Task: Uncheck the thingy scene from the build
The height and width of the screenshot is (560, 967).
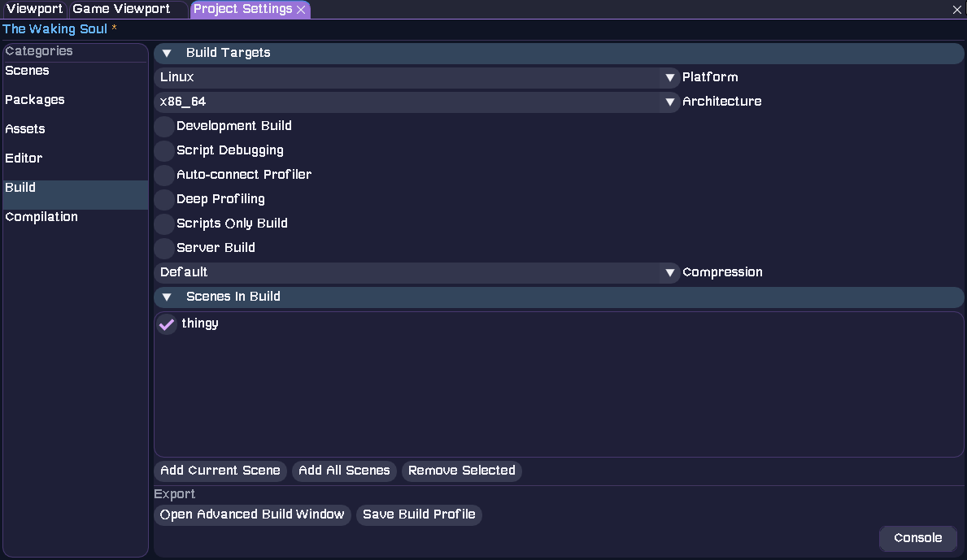Action: 167,323
